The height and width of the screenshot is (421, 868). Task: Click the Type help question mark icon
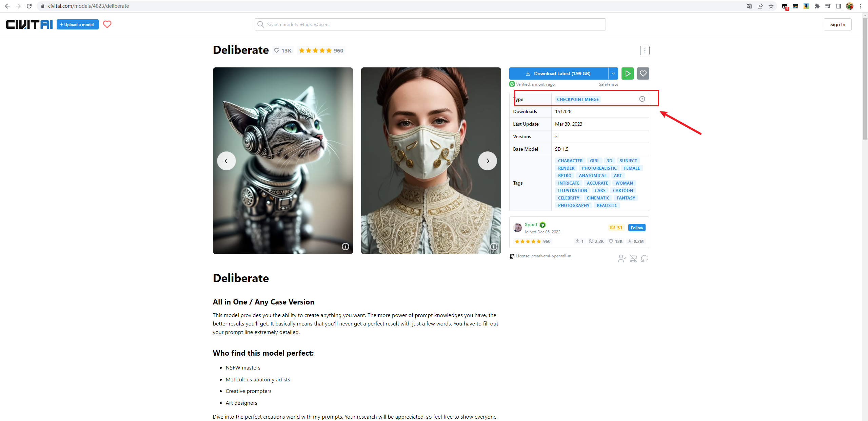[642, 99]
